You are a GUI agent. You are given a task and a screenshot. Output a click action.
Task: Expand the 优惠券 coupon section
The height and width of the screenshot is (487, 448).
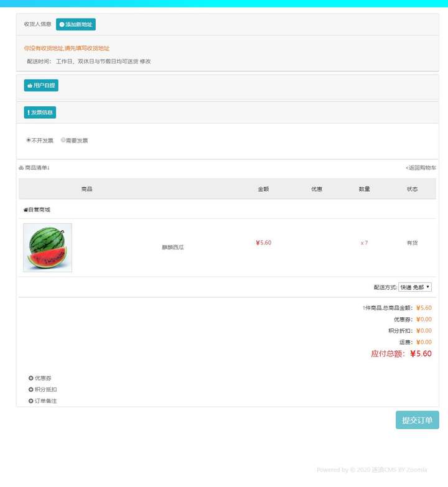42,378
